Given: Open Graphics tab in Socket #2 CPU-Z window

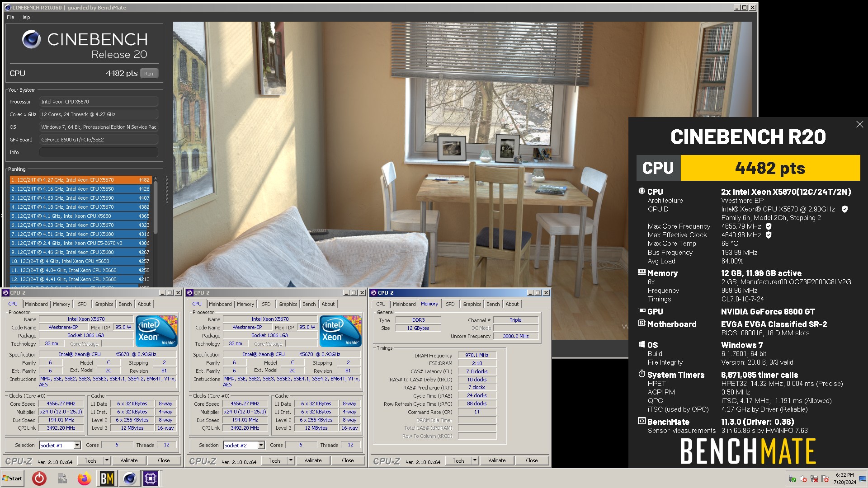Looking at the screenshot, I should (288, 304).
